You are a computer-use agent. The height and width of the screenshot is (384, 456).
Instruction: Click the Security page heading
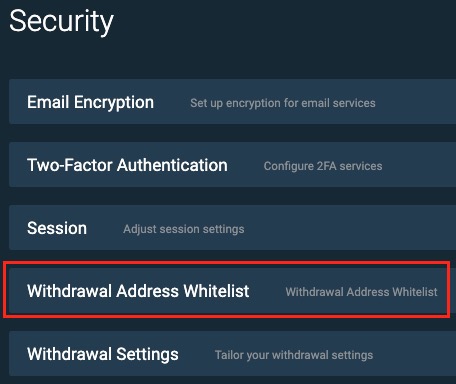[62, 21]
